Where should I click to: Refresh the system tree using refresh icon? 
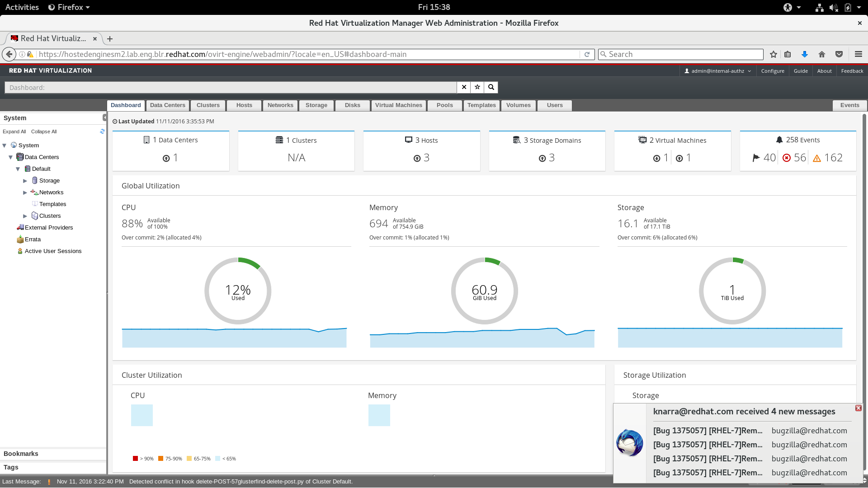[x=102, y=131]
